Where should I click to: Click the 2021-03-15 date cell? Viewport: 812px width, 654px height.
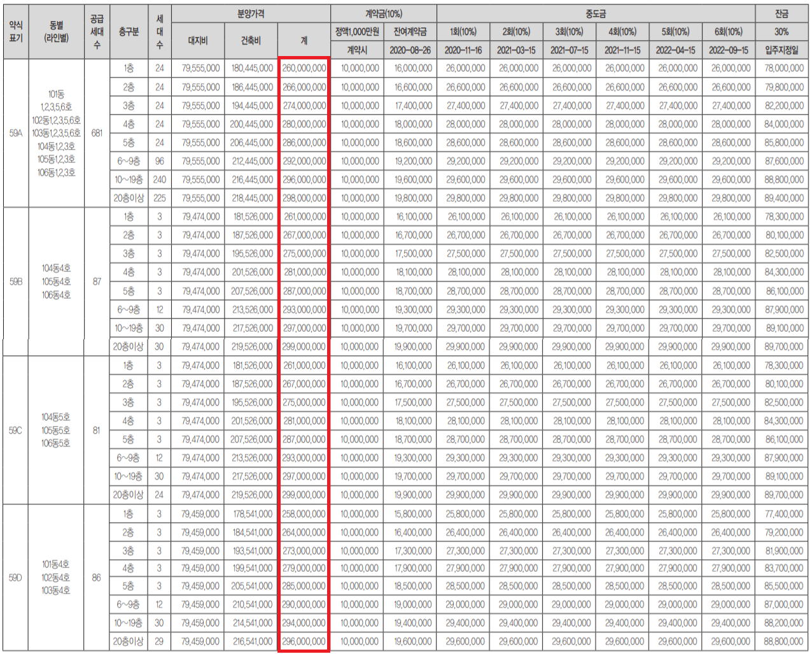516,50
